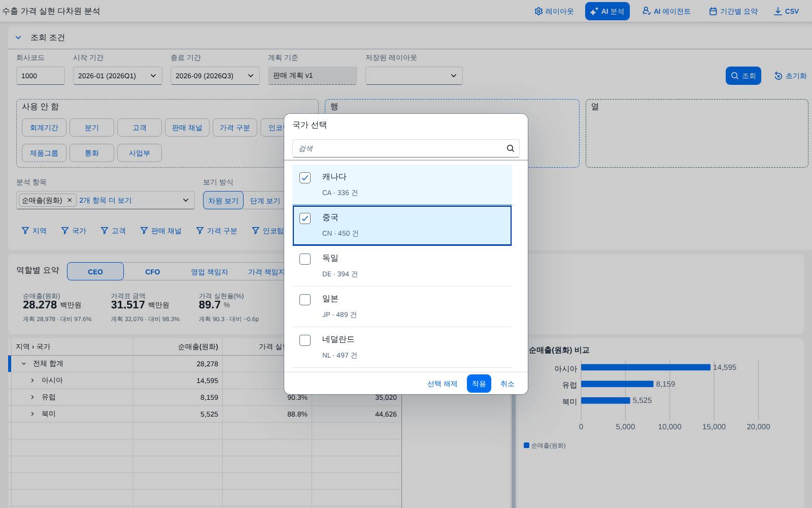The image size is (812, 508).
Task: Select the 차원 보기 view mode
Action: coord(223,201)
